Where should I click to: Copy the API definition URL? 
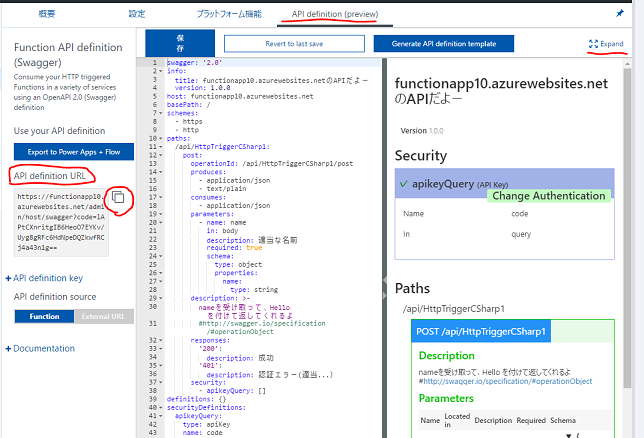pyautogui.click(x=118, y=197)
